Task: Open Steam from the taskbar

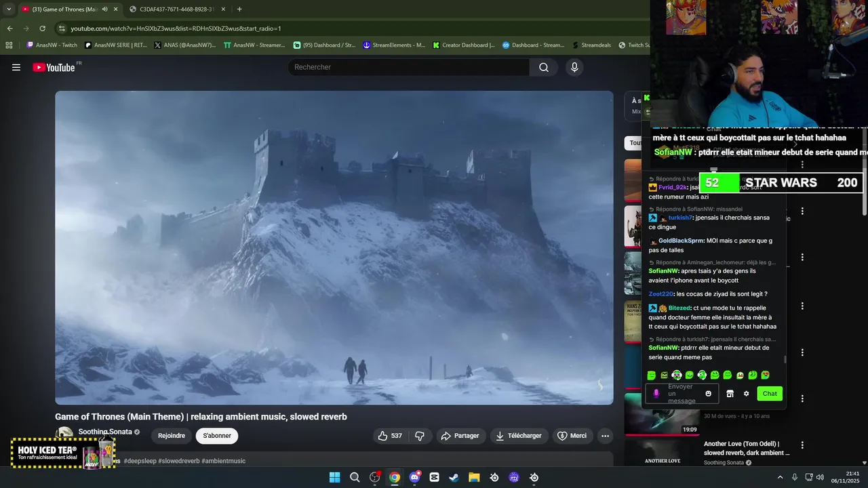Action: pyautogui.click(x=454, y=477)
